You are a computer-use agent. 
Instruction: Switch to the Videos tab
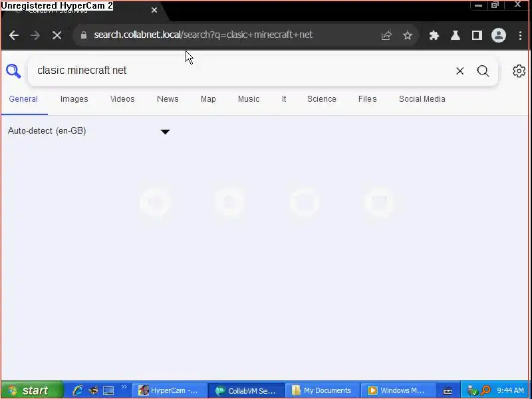pyautogui.click(x=122, y=99)
